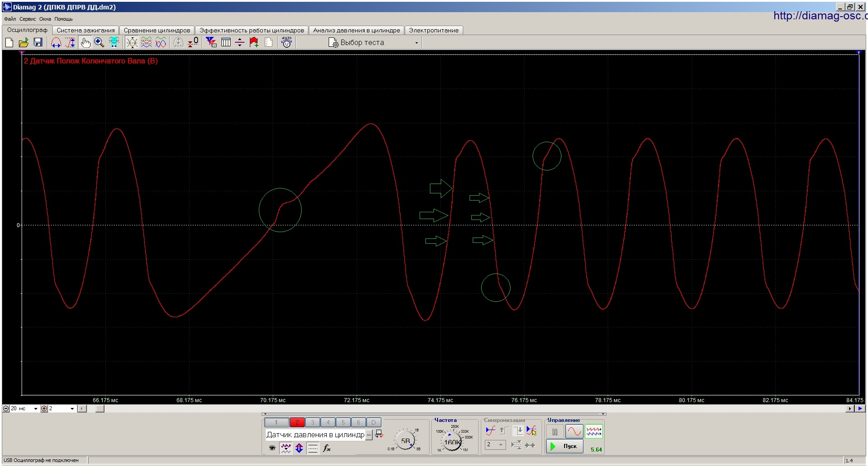868x466 pixels.
Task: Select the Осциллограф tab
Action: point(27,30)
